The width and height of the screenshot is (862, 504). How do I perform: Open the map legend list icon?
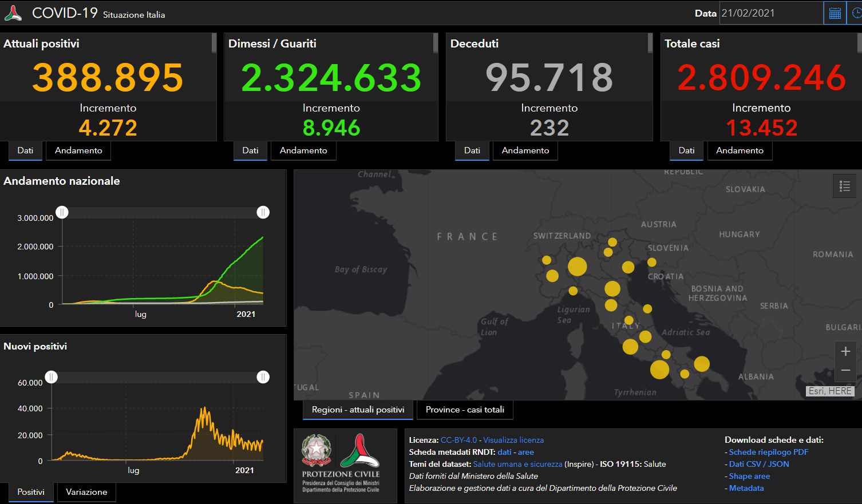[844, 186]
